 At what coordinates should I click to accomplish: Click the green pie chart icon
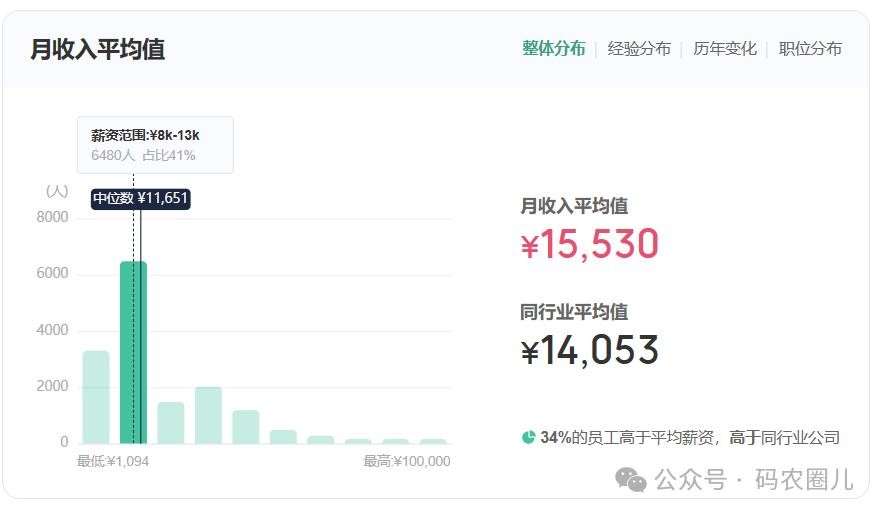528,437
